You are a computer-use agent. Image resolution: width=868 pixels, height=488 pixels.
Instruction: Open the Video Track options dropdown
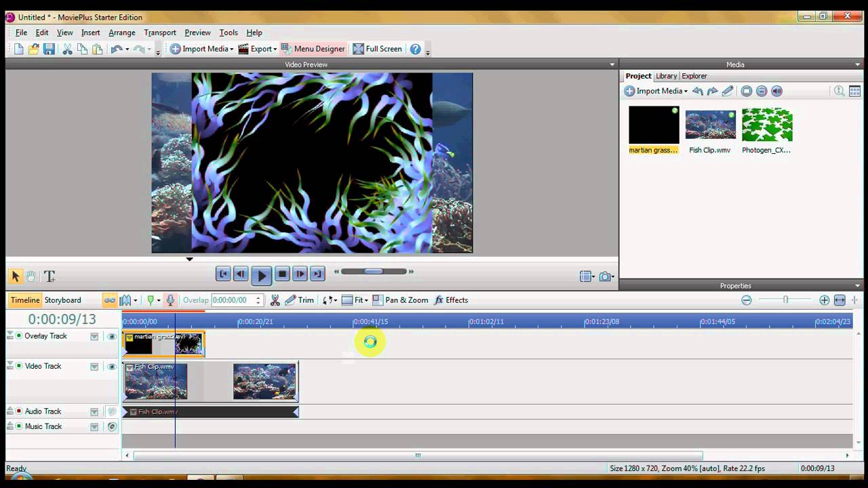coord(94,367)
